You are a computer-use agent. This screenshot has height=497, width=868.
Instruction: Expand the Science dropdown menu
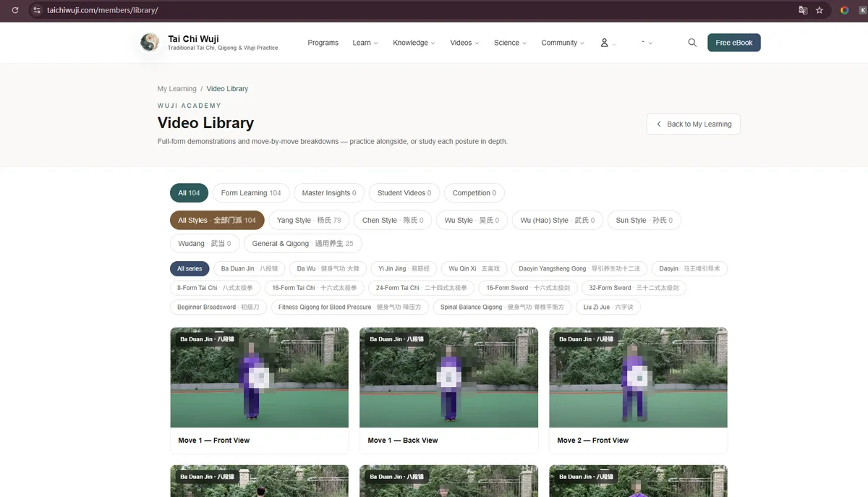tap(510, 43)
